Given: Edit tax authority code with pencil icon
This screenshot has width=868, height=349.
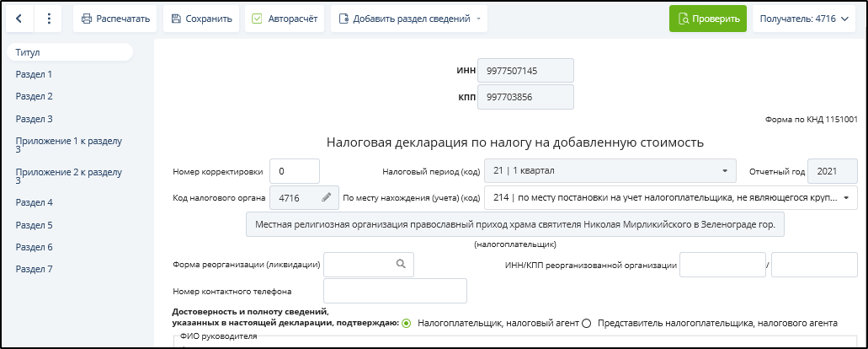Looking at the screenshot, I should (x=327, y=198).
